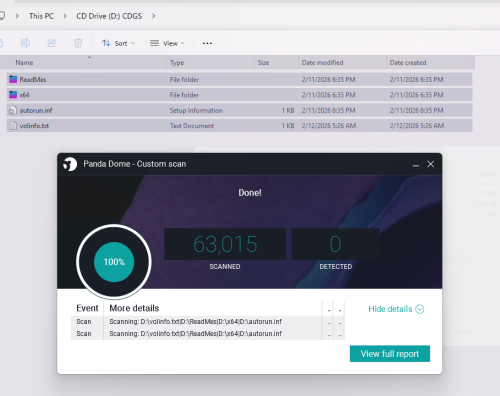Expand chevron after CD Drive (D:) CDGS
The height and width of the screenshot is (396, 500).
tap(153, 16)
